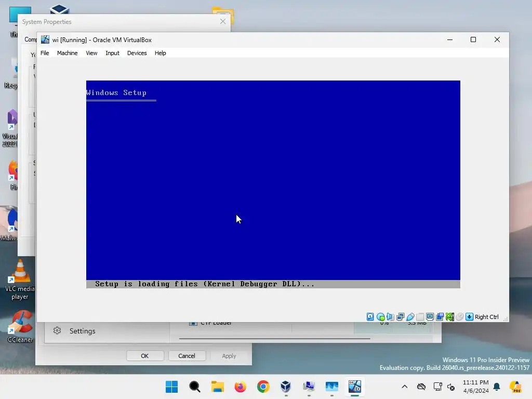Open the notification bell

pyautogui.click(x=497, y=387)
